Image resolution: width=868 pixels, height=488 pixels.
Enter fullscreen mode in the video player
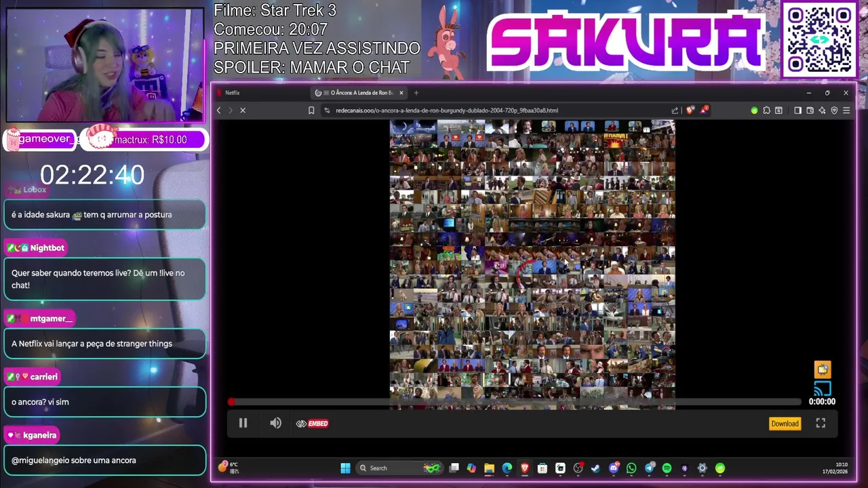click(x=821, y=424)
